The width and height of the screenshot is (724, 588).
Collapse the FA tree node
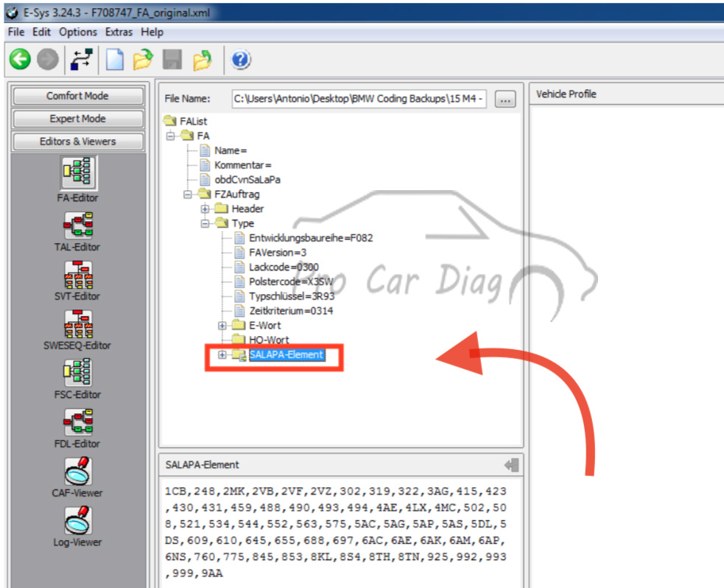pos(170,136)
